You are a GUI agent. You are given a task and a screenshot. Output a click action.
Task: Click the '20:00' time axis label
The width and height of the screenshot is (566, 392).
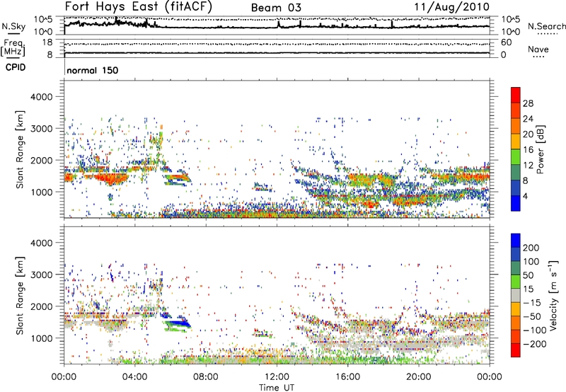[419, 377]
